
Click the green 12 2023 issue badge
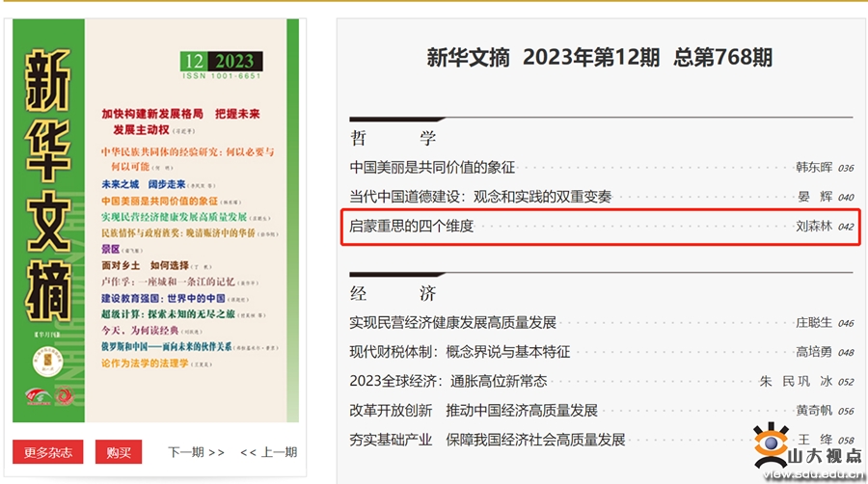[x=220, y=63]
